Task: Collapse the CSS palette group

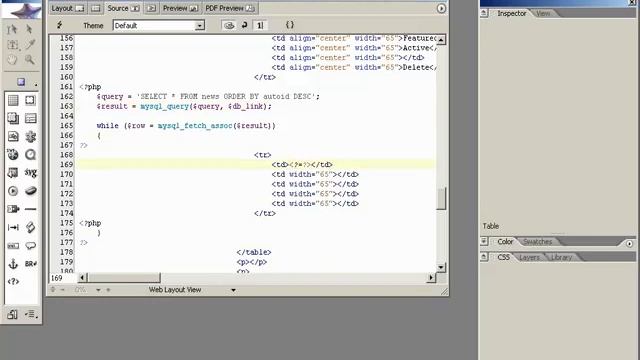Action: 484,257
